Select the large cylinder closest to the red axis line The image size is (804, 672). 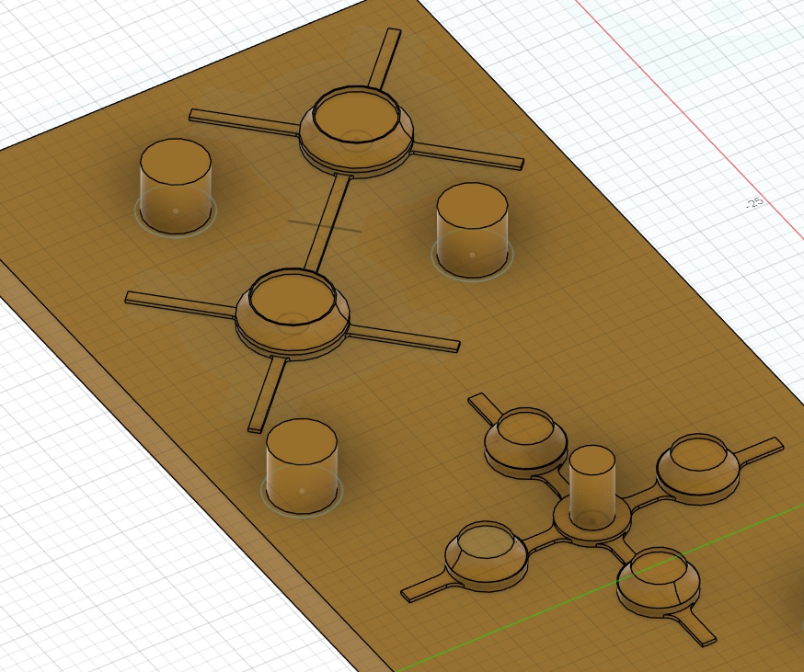pos(472,230)
